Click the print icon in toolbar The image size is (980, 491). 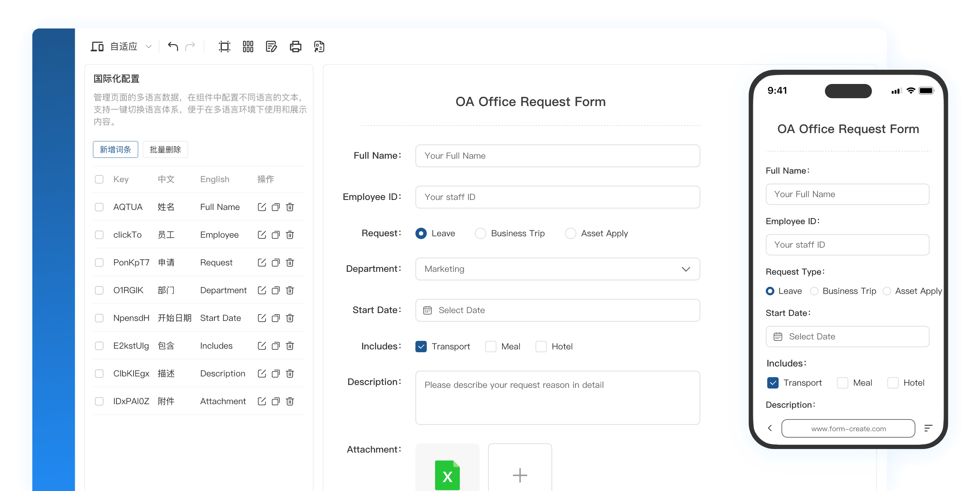click(x=295, y=46)
